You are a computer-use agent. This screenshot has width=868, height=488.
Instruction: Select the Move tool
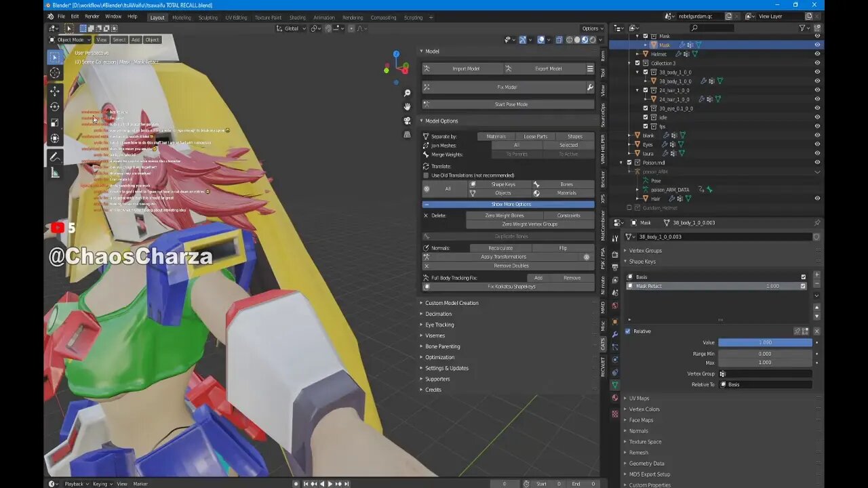click(x=55, y=91)
